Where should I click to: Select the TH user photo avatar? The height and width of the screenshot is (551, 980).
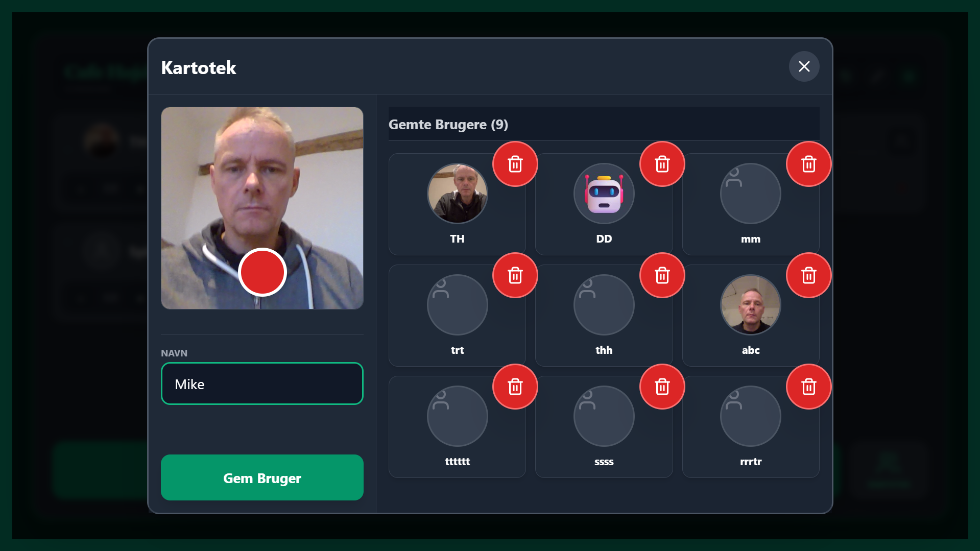click(457, 194)
